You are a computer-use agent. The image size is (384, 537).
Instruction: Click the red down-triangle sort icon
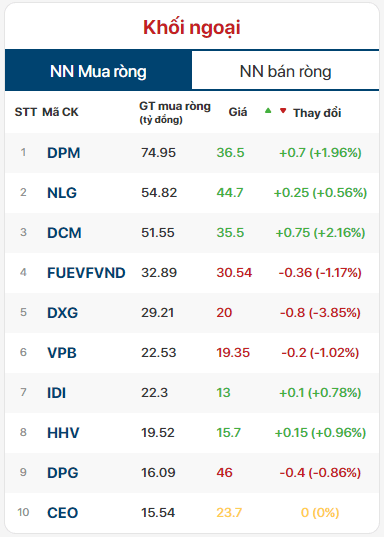tap(283, 111)
